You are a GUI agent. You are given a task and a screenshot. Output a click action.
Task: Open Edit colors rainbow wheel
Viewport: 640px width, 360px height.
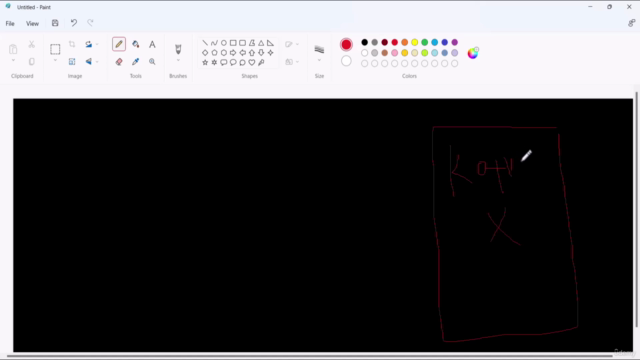click(x=473, y=53)
